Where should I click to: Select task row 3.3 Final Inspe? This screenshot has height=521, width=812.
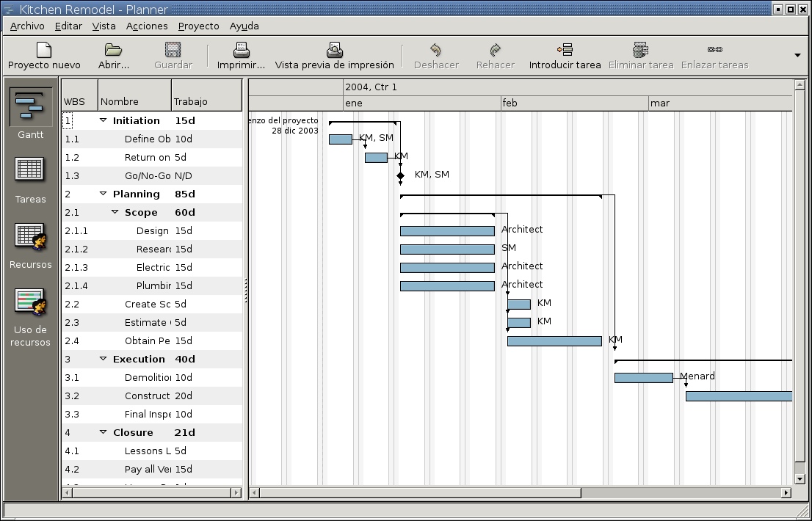point(152,415)
